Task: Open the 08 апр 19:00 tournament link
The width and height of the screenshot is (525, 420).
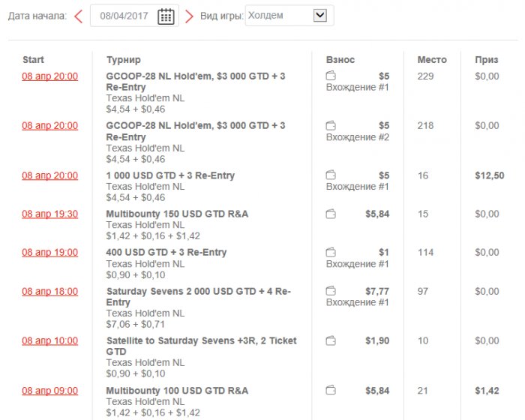Action: pos(49,253)
